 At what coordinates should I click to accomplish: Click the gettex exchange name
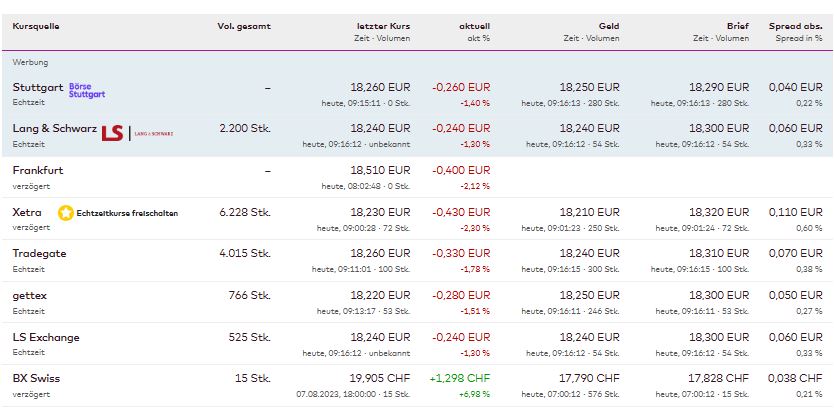[30, 295]
